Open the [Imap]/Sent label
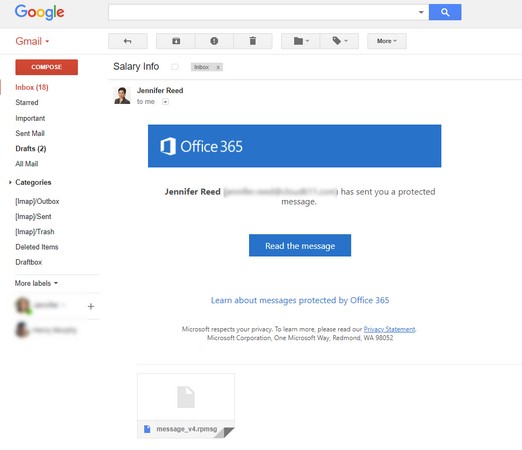 point(33,217)
